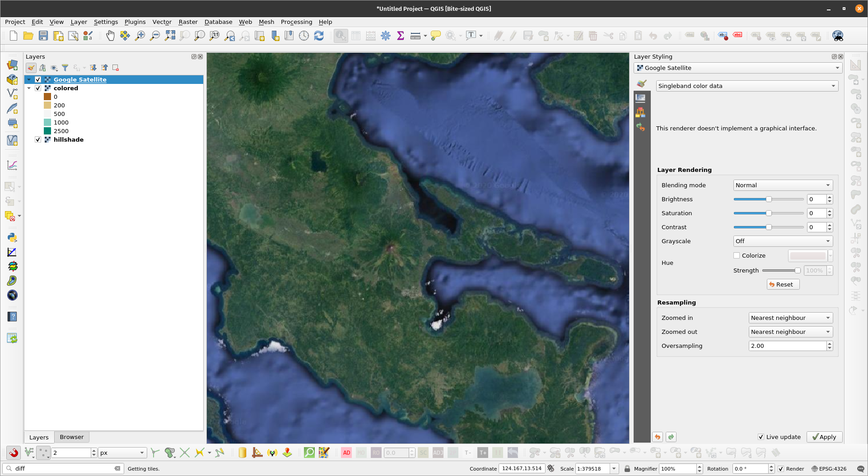868x476 pixels.
Task: Enable the Colorize checkbox
Action: 737,255
